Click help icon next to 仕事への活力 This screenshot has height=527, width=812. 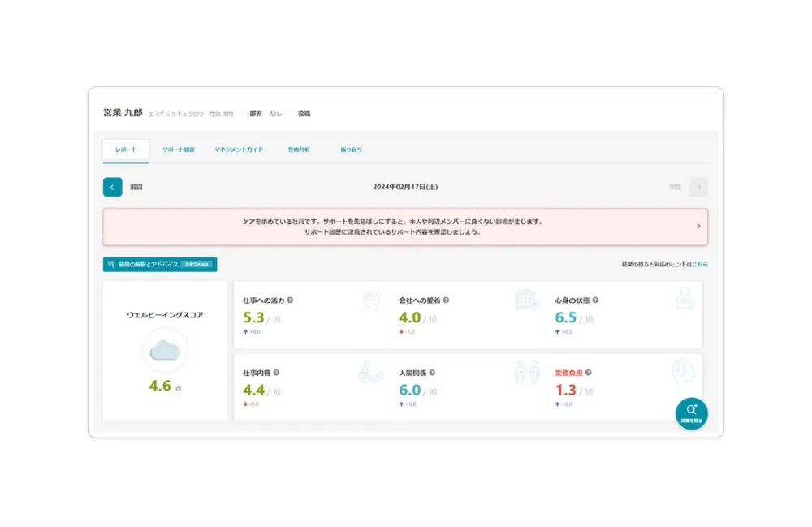[x=290, y=300]
